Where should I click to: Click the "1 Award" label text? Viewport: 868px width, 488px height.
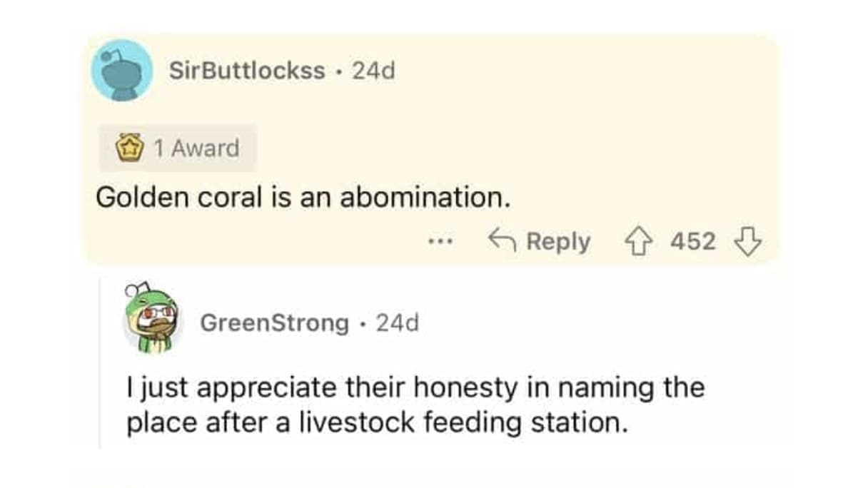pos(196,148)
